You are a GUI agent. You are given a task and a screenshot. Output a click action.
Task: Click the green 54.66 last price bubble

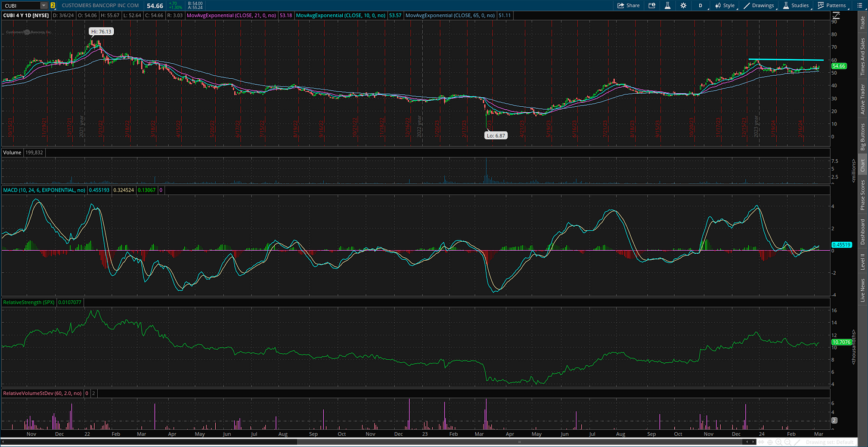point(839,66)
